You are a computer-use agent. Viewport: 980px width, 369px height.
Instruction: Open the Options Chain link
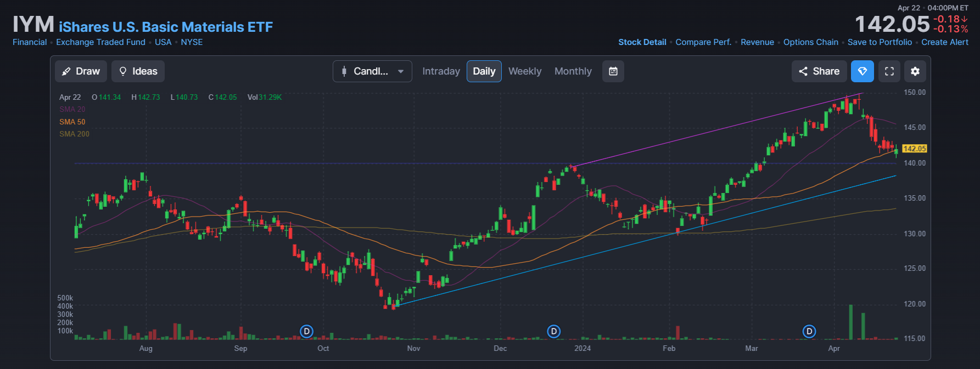(811, 42)
